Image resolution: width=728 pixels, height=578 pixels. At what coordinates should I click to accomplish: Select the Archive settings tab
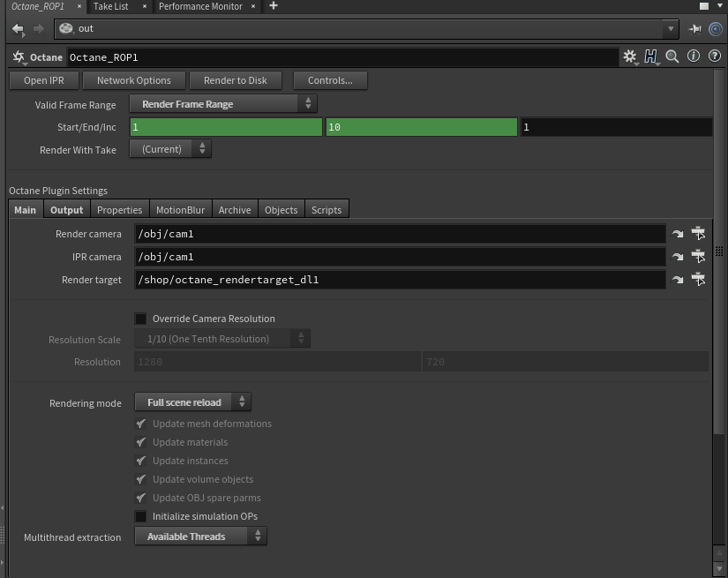(x=235, y=210)
